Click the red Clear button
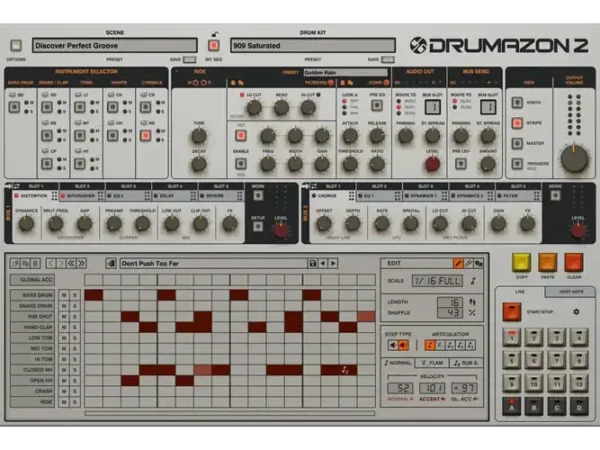600x450 pixels. tap(574, 262)
